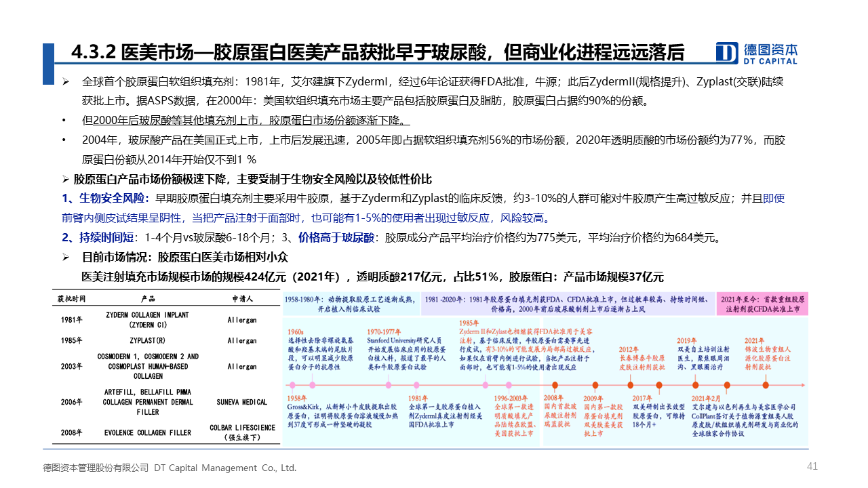This screenshot has width=868, height=488.
Task: Click the '德图资本' logo text
Action: coord(770,49)
